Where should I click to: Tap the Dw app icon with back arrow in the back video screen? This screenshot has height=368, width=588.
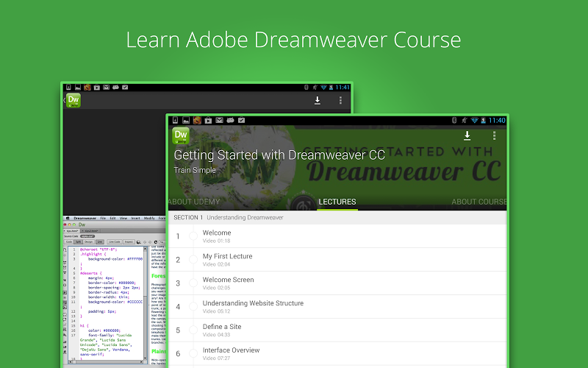pyautogui.click(x=72, y=100)
